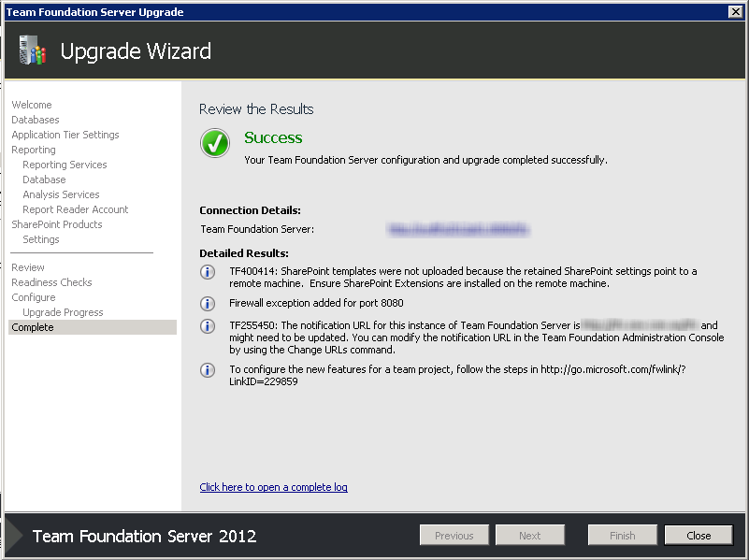Click the go.microsoft.com fwlink message text
Viewport: 749px width, 560px height.
(x=457, y=375)
